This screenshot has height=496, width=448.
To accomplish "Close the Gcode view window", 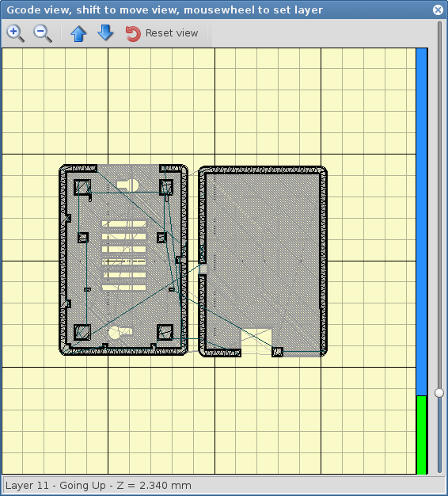I will click(438, 10).
